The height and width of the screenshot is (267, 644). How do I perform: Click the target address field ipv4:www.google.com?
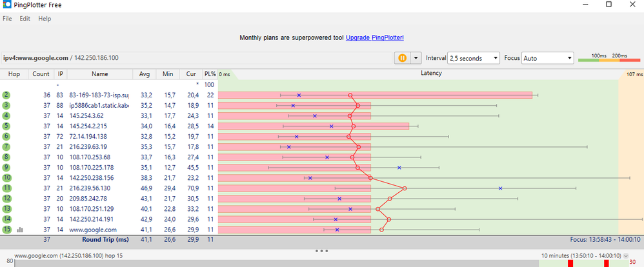[x=196, y=58]
